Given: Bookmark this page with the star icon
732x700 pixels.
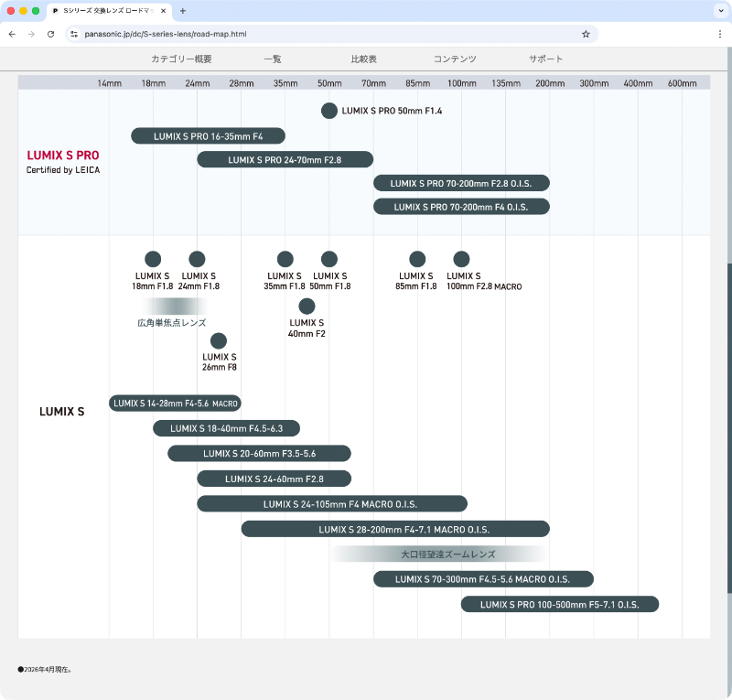Looking at the screenshot, I should click(586, 34).
